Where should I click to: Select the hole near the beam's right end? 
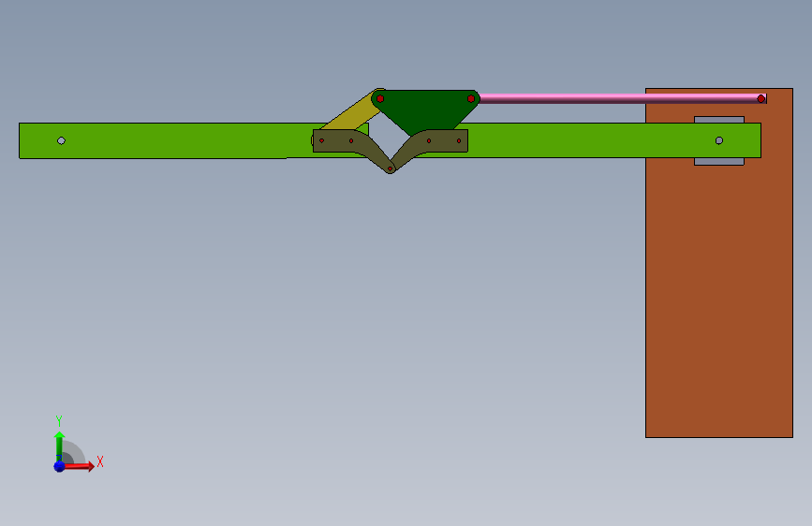click(718, 140)
